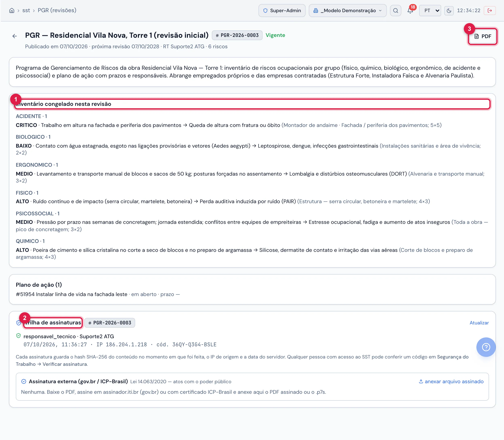Click the PGR-2026-0003 tag in the title
This screenshot has height=440, width=504.
237,35
